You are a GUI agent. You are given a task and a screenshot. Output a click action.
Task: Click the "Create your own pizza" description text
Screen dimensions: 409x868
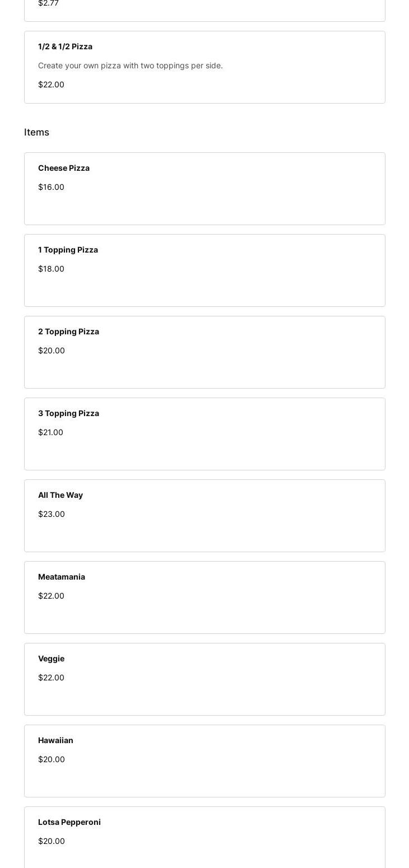[x=131, y=66]
